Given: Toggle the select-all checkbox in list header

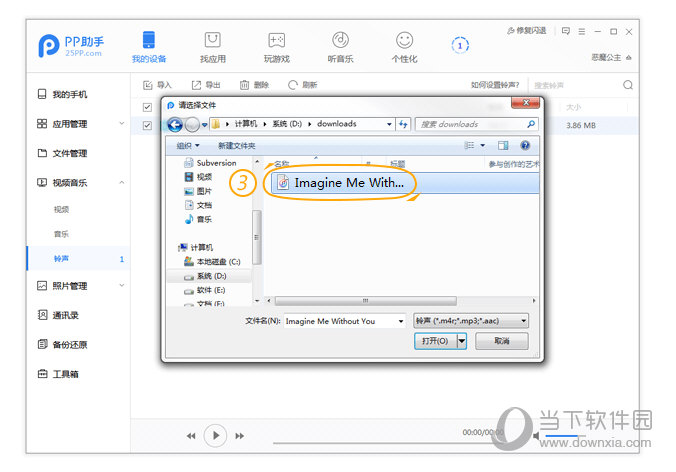Looking at the screenshot, I should [148, 106].
